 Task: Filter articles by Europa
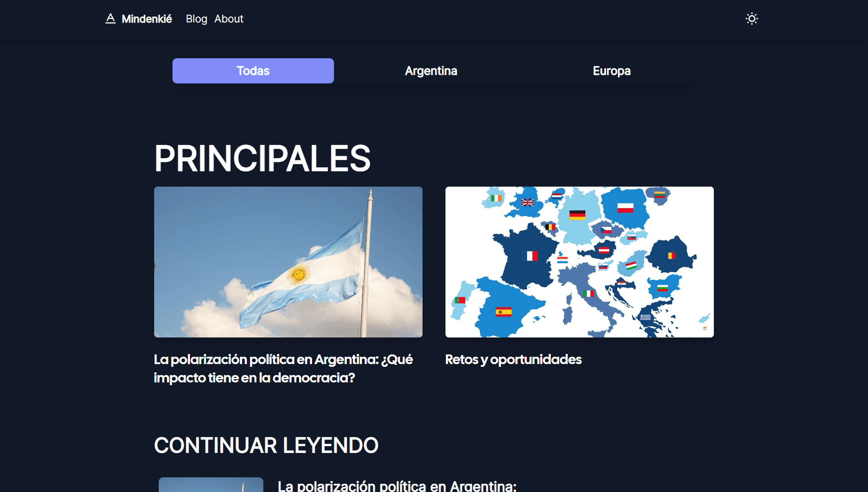(612, 71)
